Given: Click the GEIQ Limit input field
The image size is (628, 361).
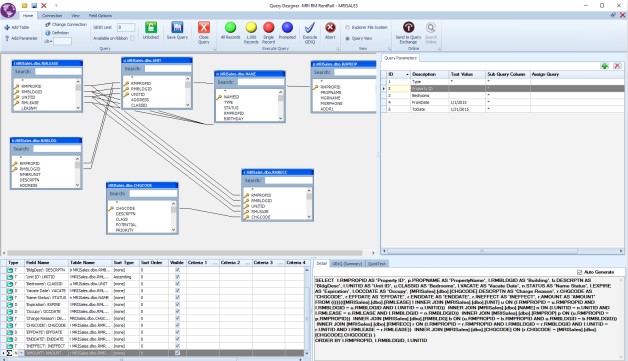Looking at the screenshot, I should coord(126,28).
